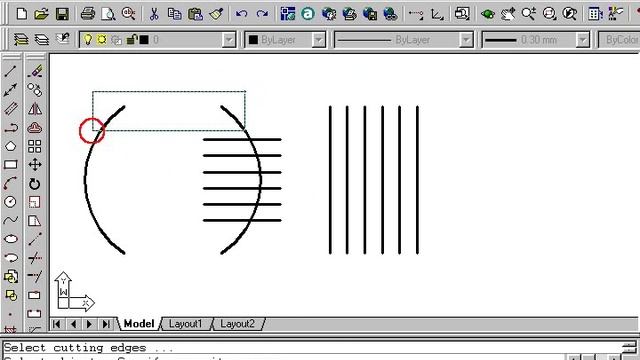Switch to the Layout1 tab
Image resolution: width=640 pixels, height=360 pixels.
[x=186, y=324]
